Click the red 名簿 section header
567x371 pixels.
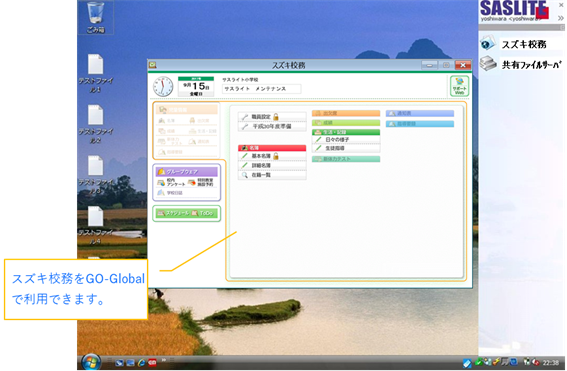tap(272, 148)
